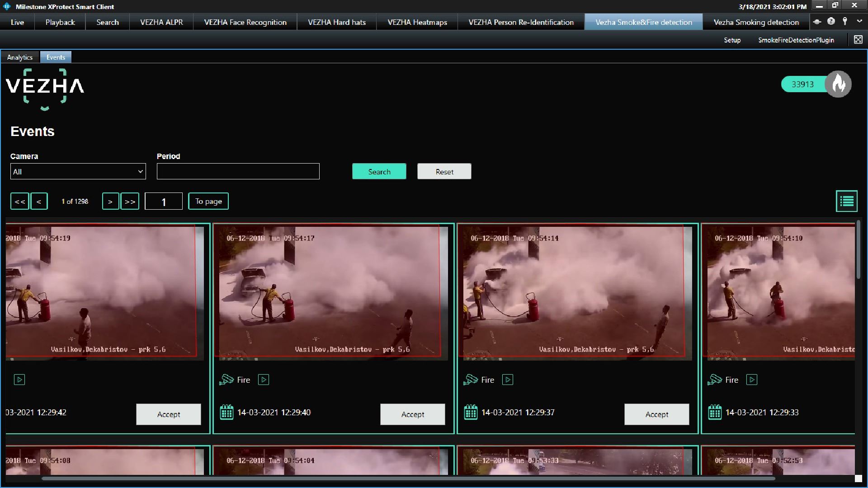Click the '1 of 1298' page indicator
This screenshot has height=488, width=868.
point(75,201)
